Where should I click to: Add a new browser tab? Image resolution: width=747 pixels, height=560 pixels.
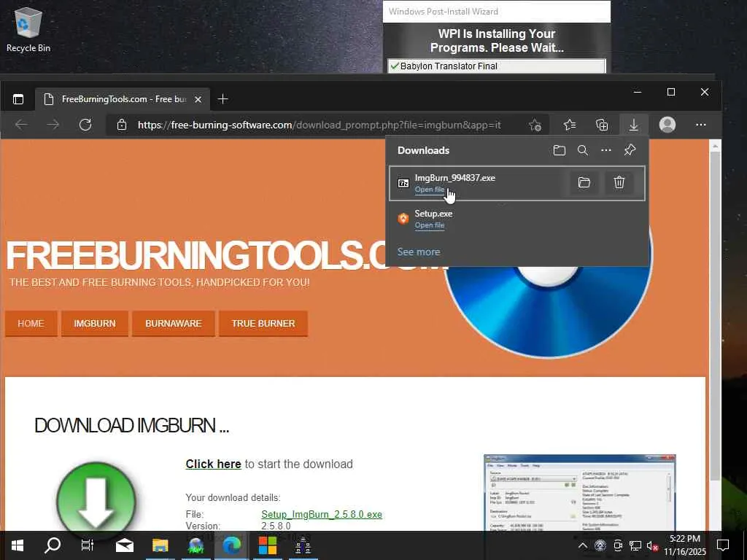(x=222, y=99)
